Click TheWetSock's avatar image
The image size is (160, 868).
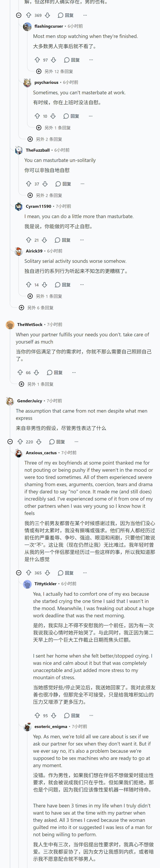point(10,325)
